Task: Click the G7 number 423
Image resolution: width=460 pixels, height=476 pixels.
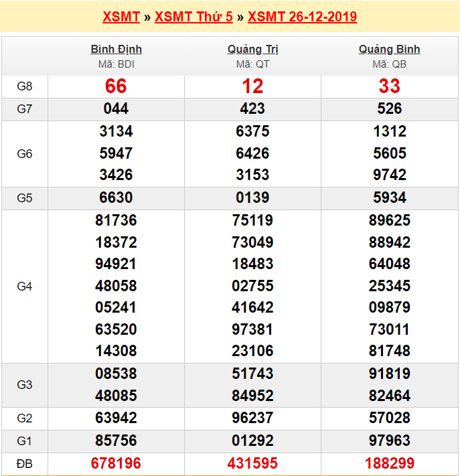Action: click(x=252, y=109)
